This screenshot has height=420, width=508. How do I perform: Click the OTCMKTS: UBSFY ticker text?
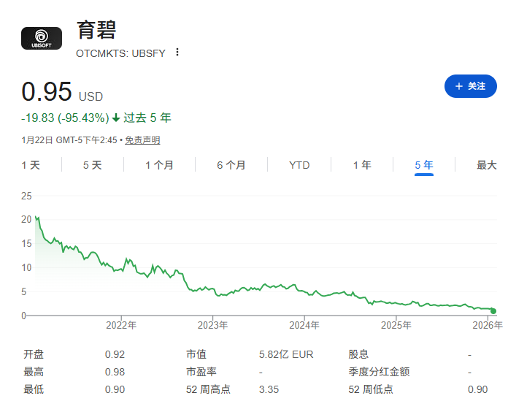pos(120,53)
